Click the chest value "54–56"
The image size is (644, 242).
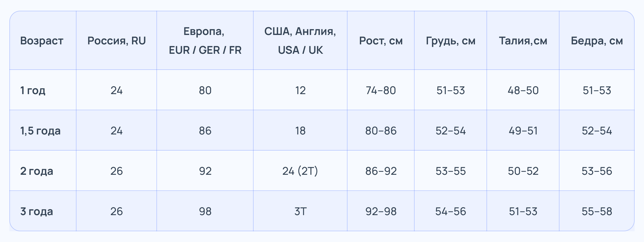tap(451, 211)
